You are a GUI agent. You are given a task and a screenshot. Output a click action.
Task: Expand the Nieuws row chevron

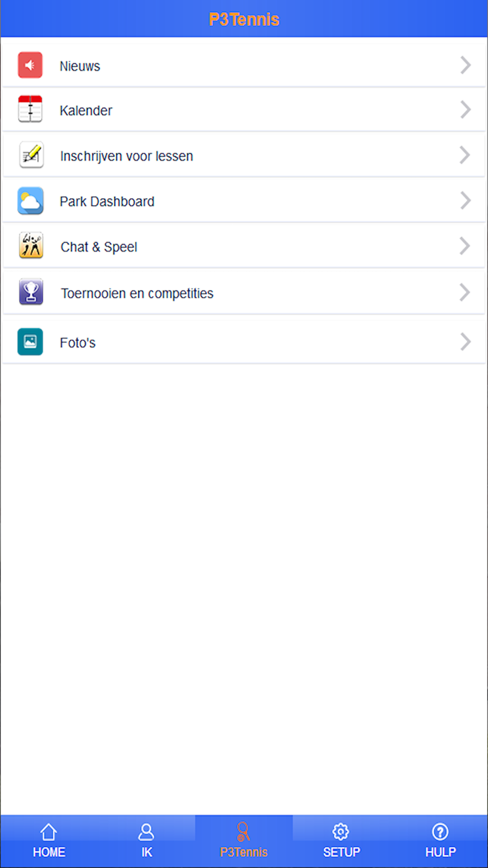pyautogui.click(x=466, y=65)
